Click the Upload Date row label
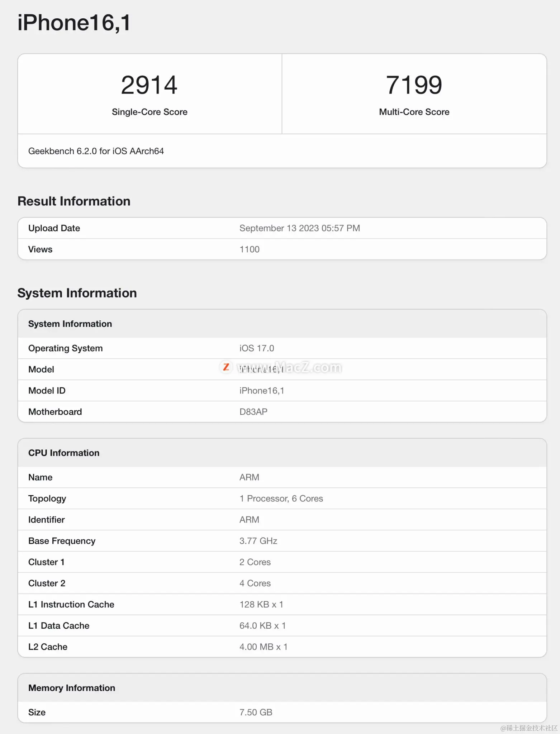The width and height of the screenshot is (560, 734). [54, 228]
